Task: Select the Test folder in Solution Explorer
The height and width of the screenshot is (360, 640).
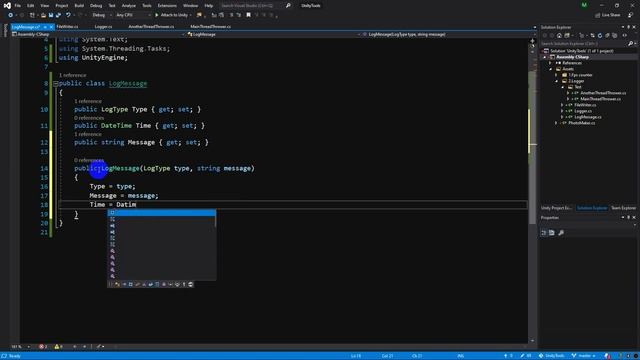Action: pos(578,87)
